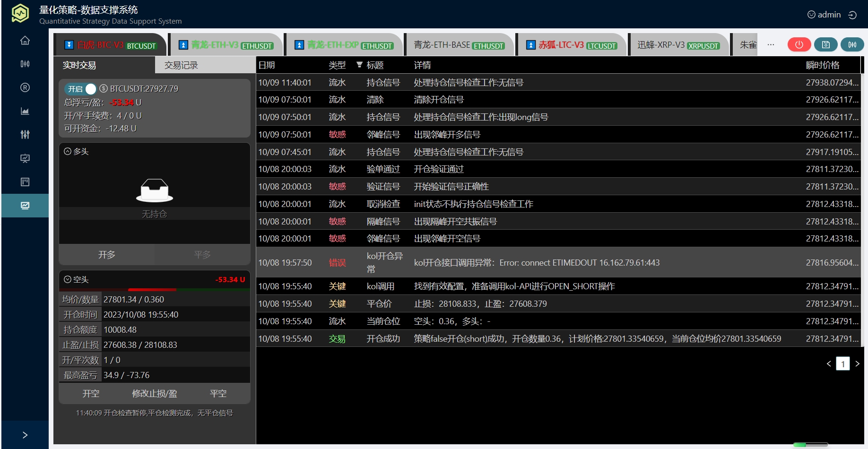Select page 1 in pagination
868x449 pixels.
click(x=843, y=363)
